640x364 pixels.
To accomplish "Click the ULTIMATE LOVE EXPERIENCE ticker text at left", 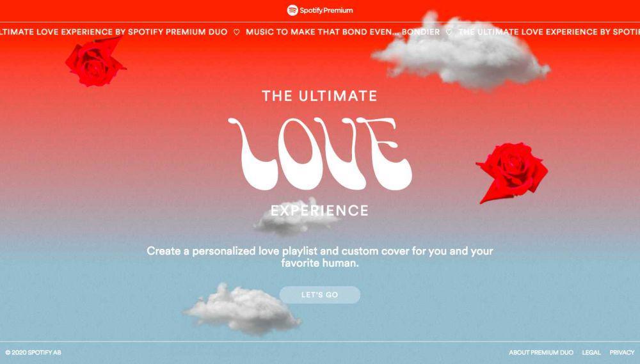I will pyautogui.click(x=114, y=32).
